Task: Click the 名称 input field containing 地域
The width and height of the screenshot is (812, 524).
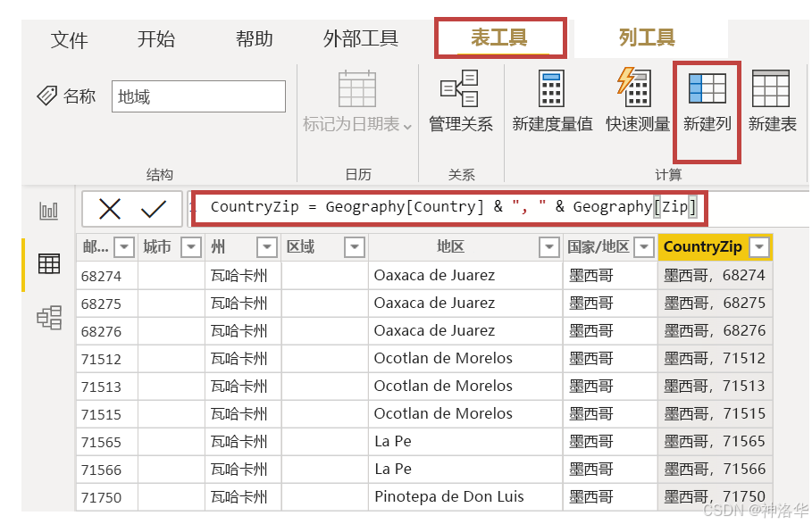Action: 198,96
